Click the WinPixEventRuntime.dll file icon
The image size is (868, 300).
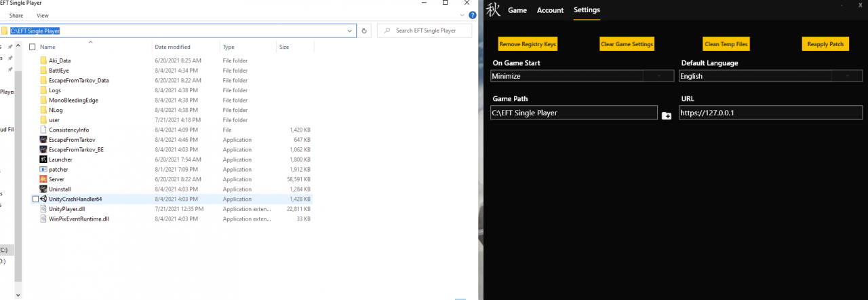point(43,219)
